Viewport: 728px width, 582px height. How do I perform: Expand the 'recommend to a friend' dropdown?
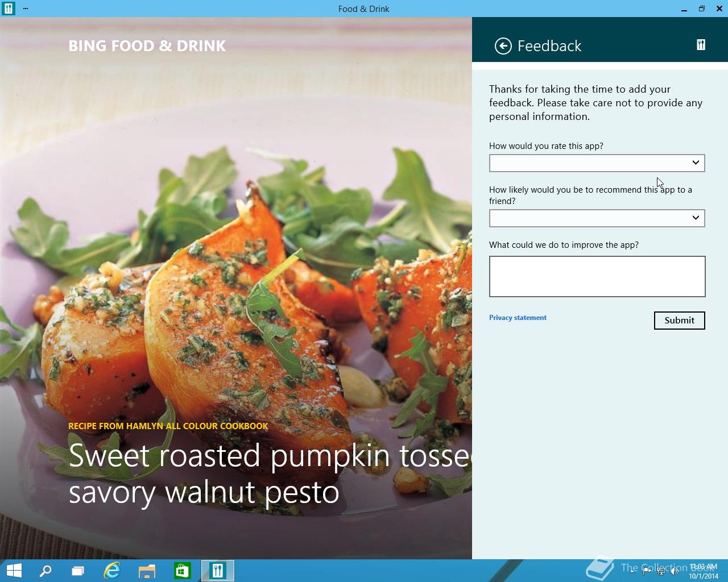pos(597,218)
